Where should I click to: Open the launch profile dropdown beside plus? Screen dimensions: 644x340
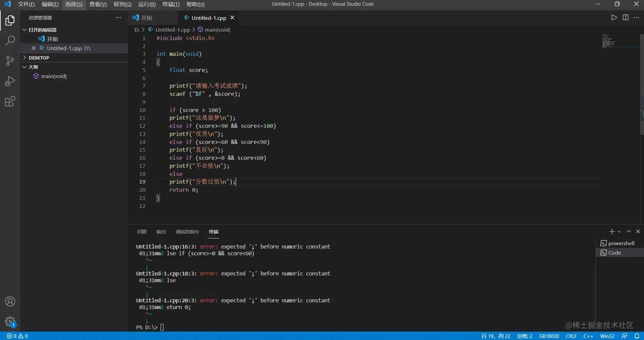(619, 231)
